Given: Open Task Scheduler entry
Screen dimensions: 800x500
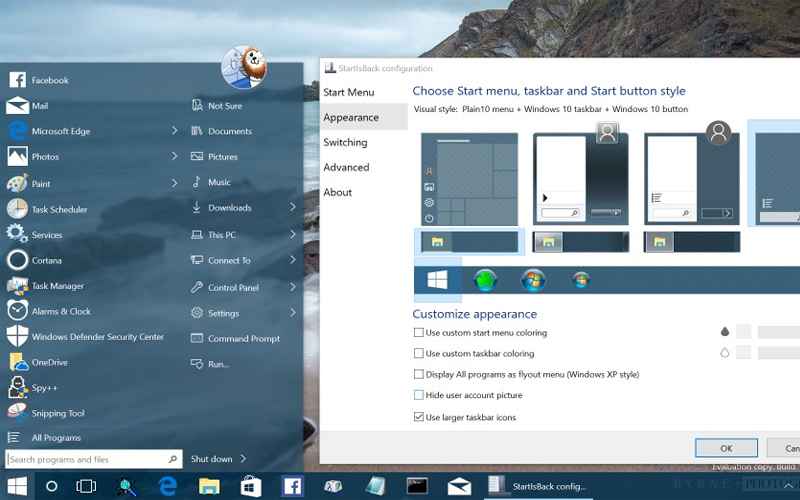Looking at the screenshot, I should (x=47, y=209).
